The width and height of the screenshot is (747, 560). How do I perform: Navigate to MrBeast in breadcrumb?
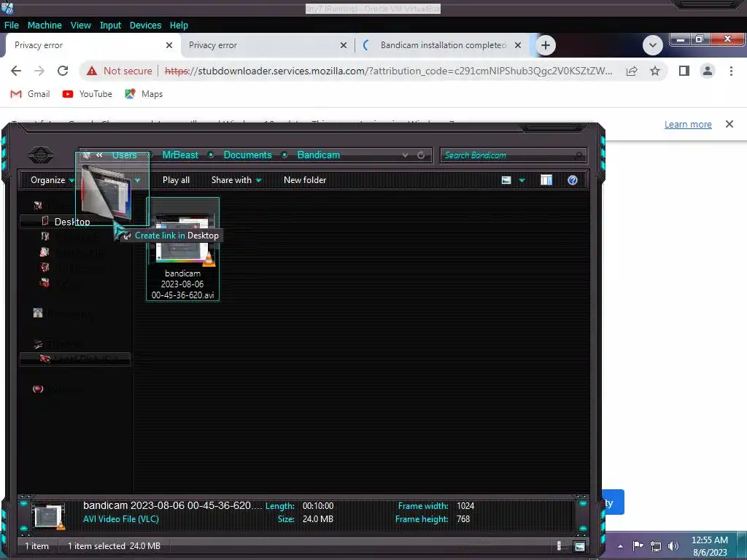(x=180, y=155)
